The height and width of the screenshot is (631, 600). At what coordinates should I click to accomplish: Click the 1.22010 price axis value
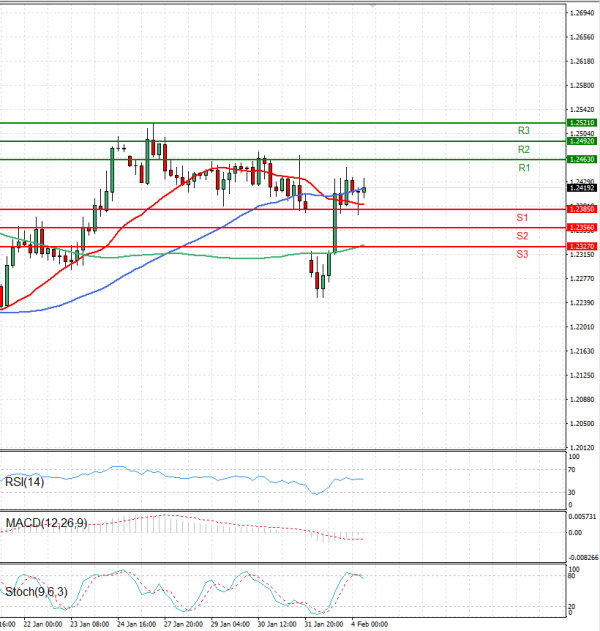coord(582,327)
